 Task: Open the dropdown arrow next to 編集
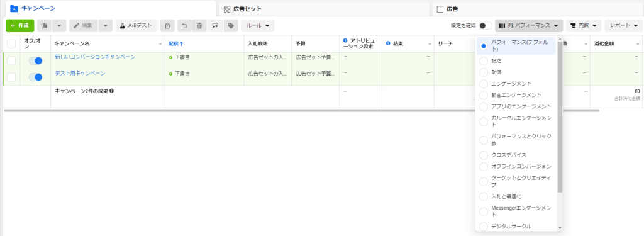click(105, 26)
